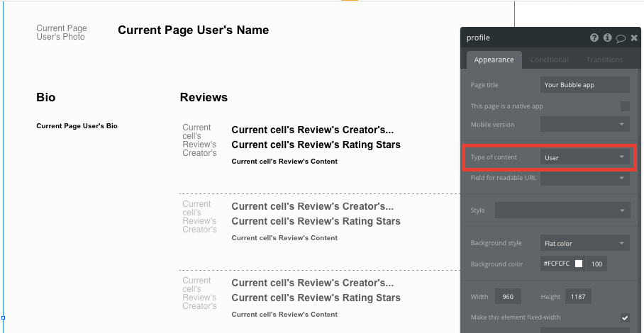Edit the Page title field
The height and width of the screenshot is (333, 644).
click(585, 85)
